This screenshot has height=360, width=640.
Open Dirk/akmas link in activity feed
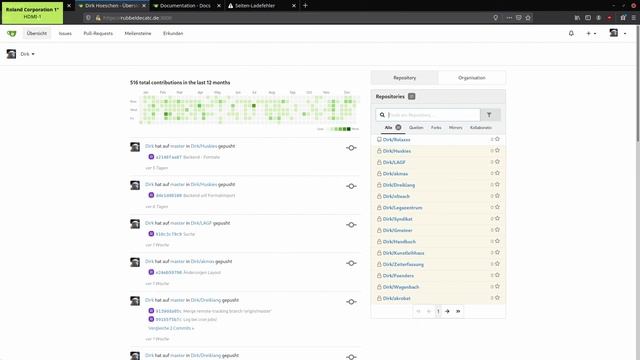click(202, 262)
